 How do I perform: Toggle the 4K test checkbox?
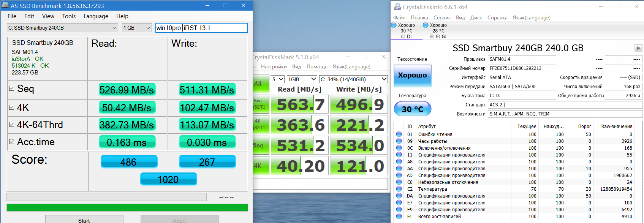pos(11,108)
